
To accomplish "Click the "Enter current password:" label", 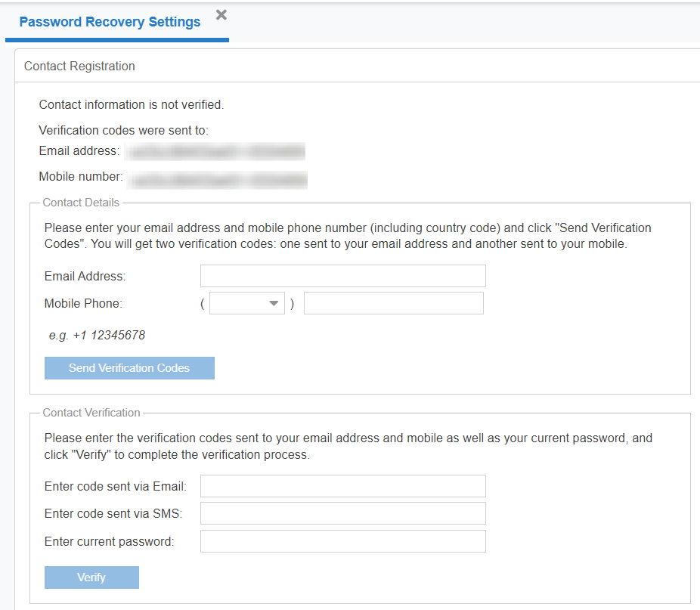I will [109, 542].
